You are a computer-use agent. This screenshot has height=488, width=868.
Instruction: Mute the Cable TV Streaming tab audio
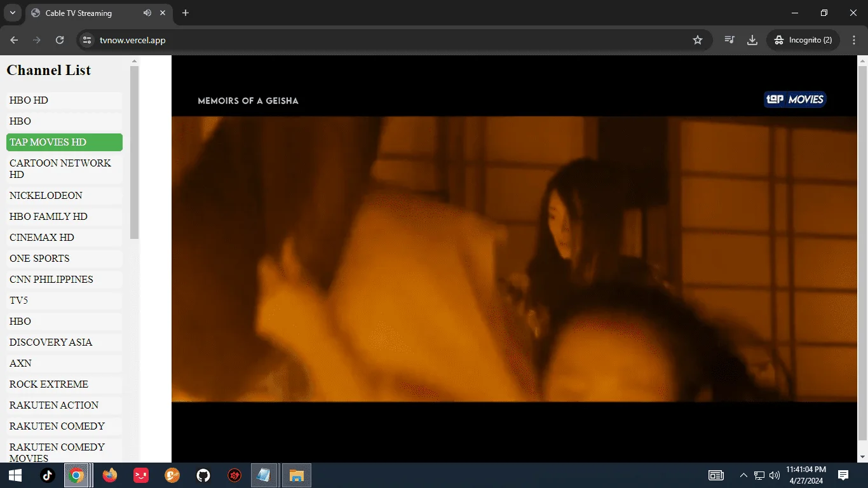coord(147,13)
